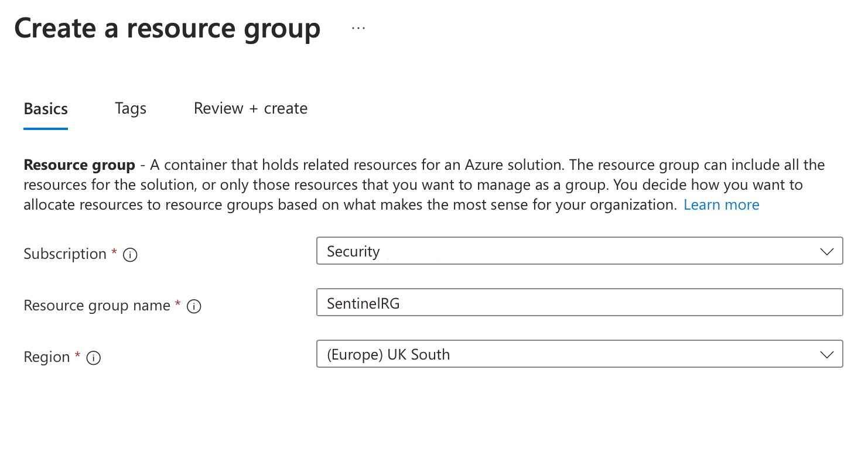Screen dimensions: 868x472
Task: Switch to the Basics tab
Action: pos(46,109)
